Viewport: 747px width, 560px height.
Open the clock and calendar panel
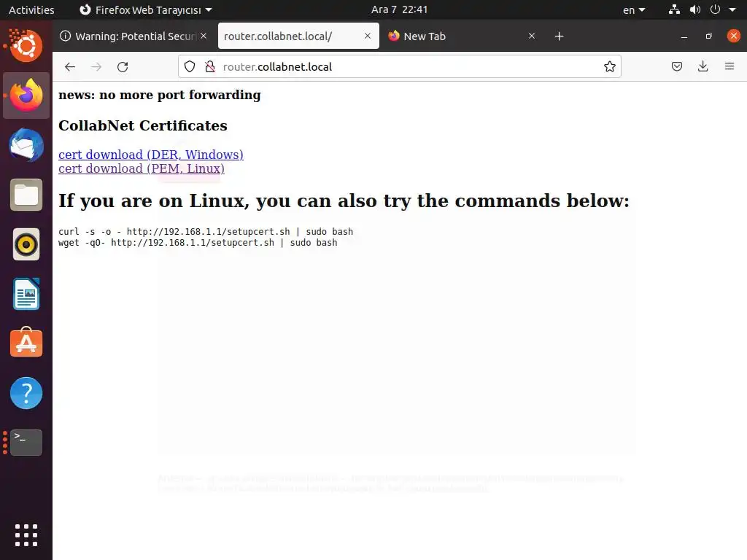click(x=399, y=9)
